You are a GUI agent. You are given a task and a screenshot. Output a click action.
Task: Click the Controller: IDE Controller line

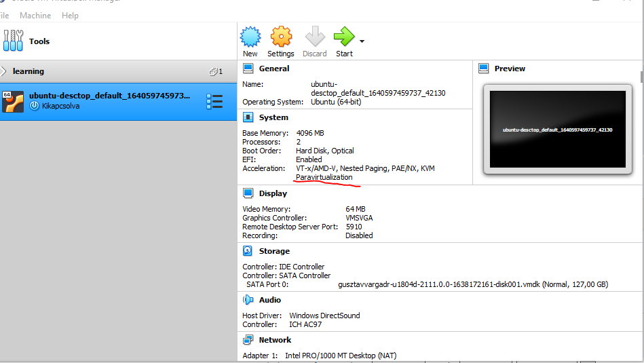284,267
